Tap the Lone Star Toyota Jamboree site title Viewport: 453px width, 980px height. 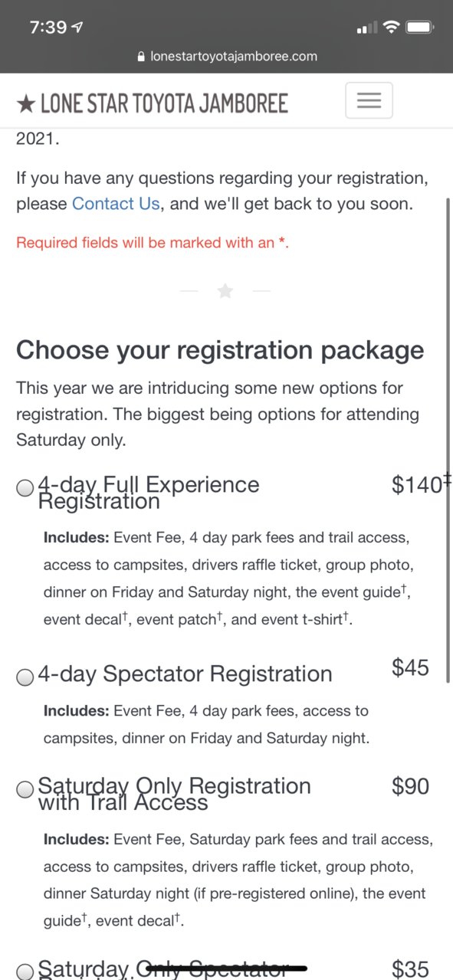tap(152, 103)
